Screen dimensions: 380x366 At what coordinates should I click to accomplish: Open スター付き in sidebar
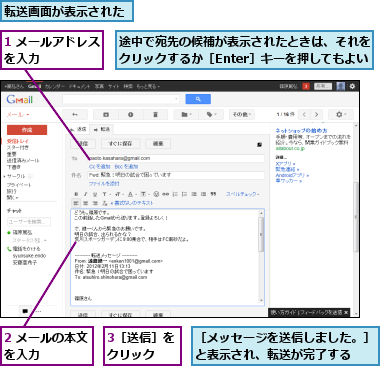tap(18, 148)
